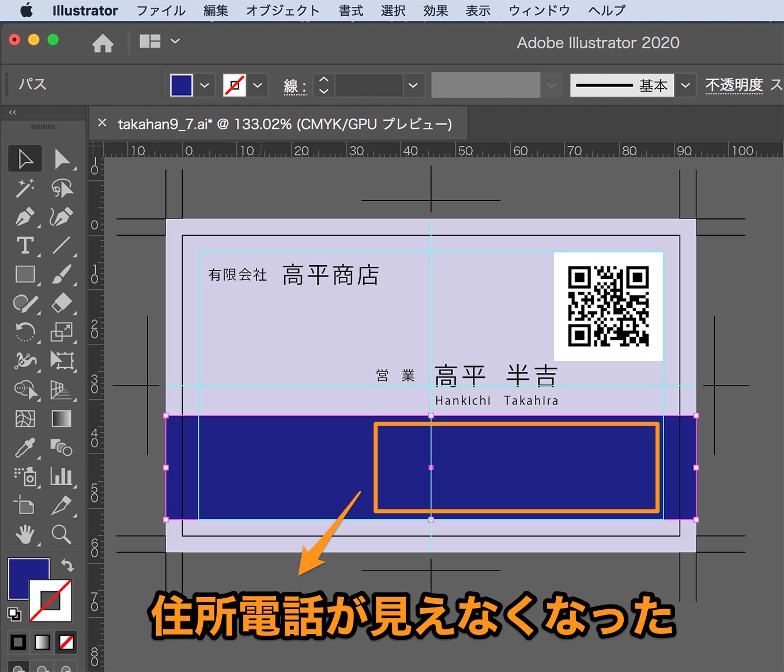Screen dimensions: 784x672
Task: Reset to default fill and stroke
Action: (x=14, y=614)
